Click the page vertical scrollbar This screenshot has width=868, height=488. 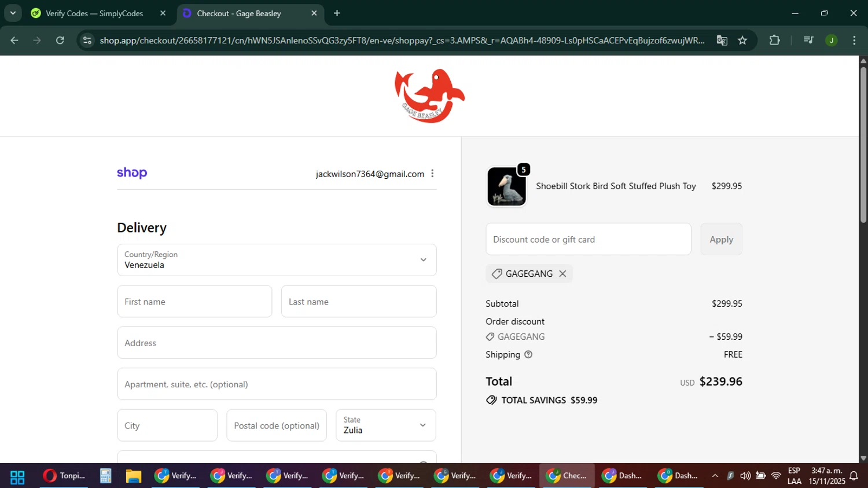point(863,145)
